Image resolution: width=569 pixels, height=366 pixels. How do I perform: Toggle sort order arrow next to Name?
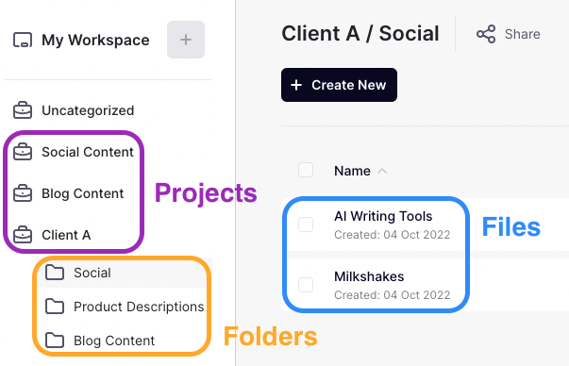click(382, 171)
